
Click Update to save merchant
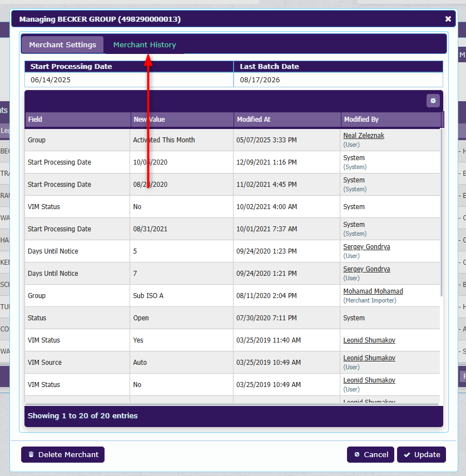point(422,454)
